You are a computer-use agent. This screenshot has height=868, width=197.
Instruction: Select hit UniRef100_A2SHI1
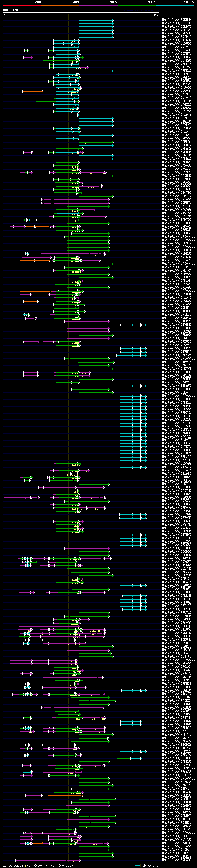[177, 822]
